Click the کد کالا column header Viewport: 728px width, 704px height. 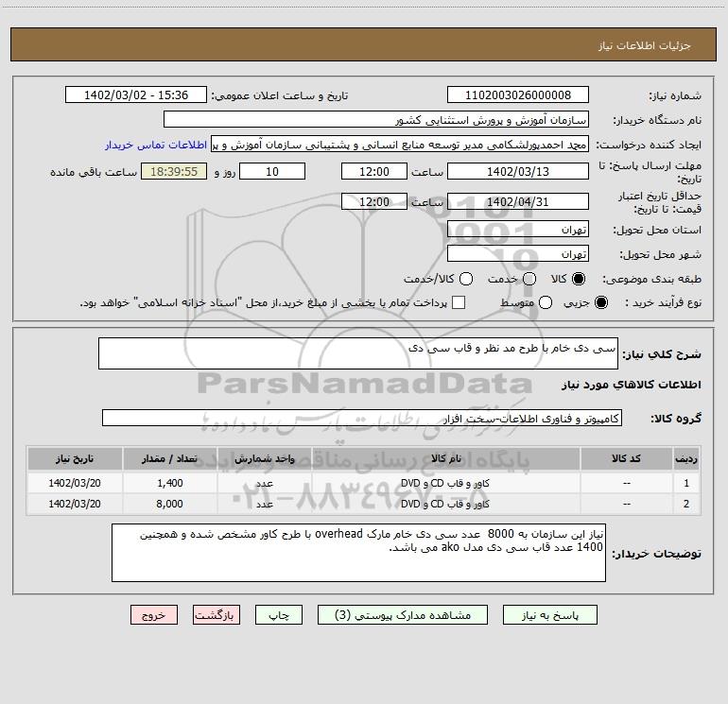pyautogui.click(x=626, y=459)
